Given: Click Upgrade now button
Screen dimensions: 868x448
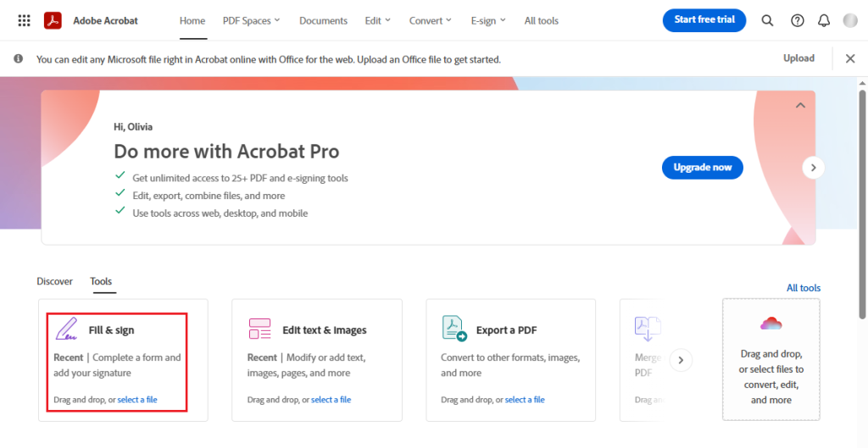Looking at the screenshot, I should point(703,167).
